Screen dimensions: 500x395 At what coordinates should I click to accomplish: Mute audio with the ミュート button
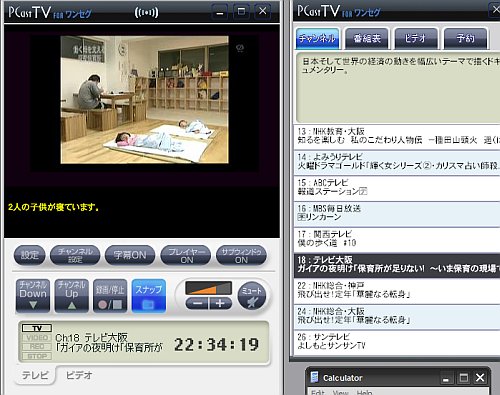pos(252,296)
